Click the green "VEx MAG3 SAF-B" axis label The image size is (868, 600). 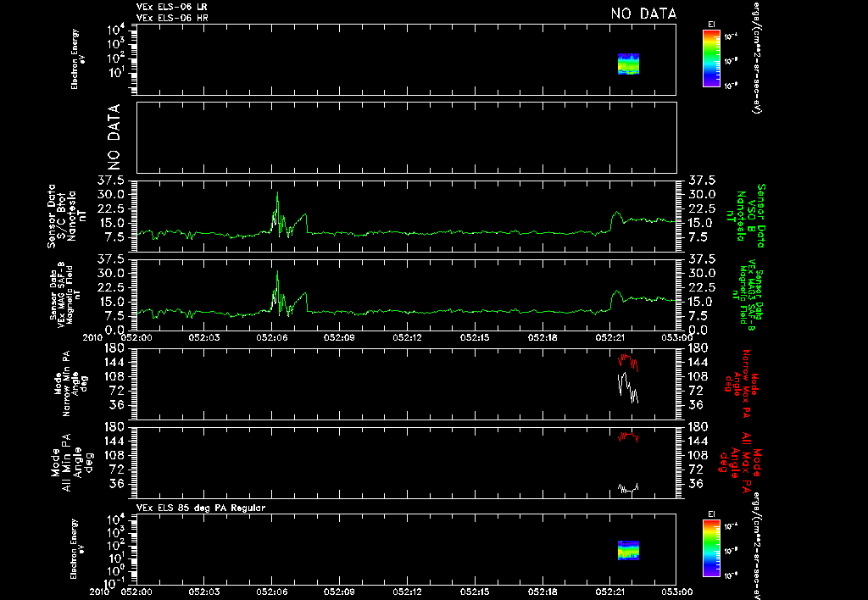coord(747,293)
